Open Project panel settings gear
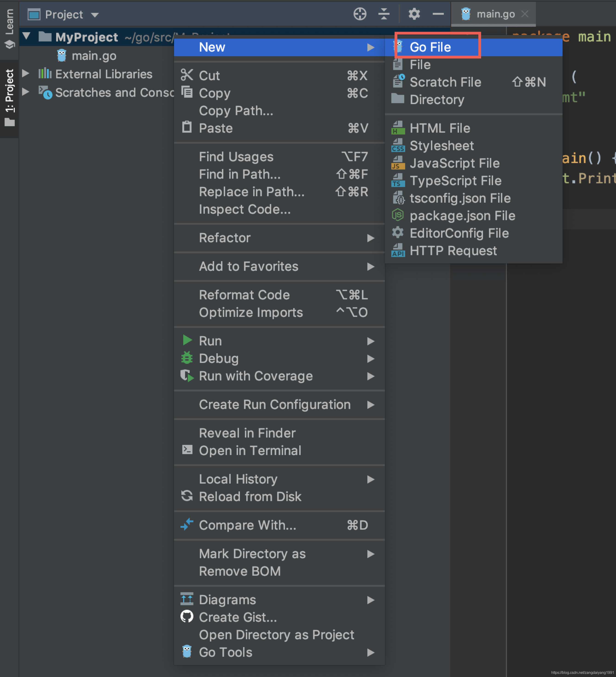Viewport: 616px width, 677px height. (x=414, y=14)
